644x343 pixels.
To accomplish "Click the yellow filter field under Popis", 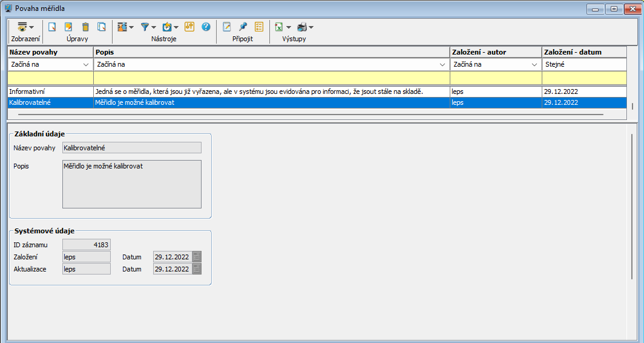I will [271, 78].
